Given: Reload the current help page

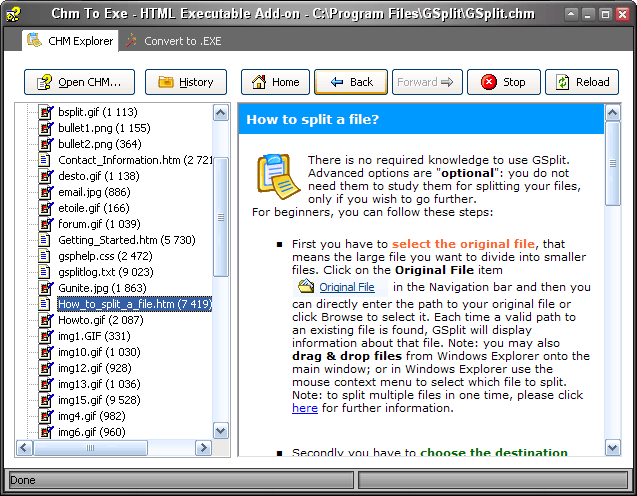Looking at the screenshot, I should [582, 82].
